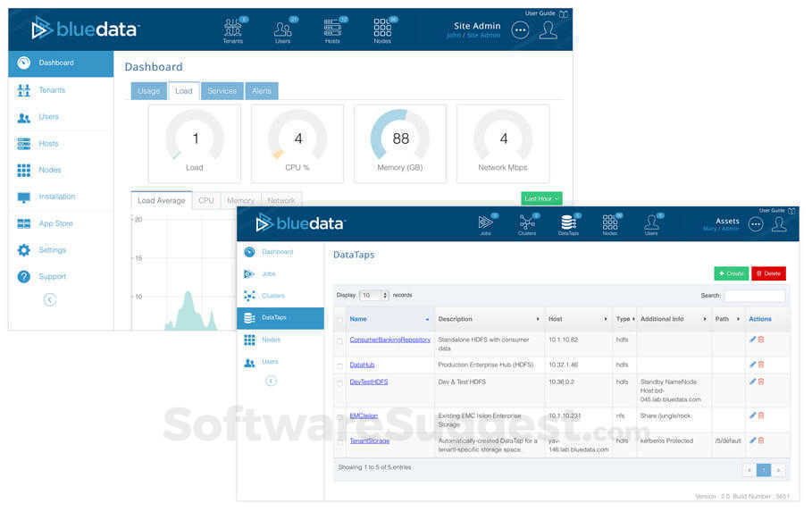Toggle the select-all checkbox in table header
Viewport: 812px width, 512px height.
tap(339, 319)
